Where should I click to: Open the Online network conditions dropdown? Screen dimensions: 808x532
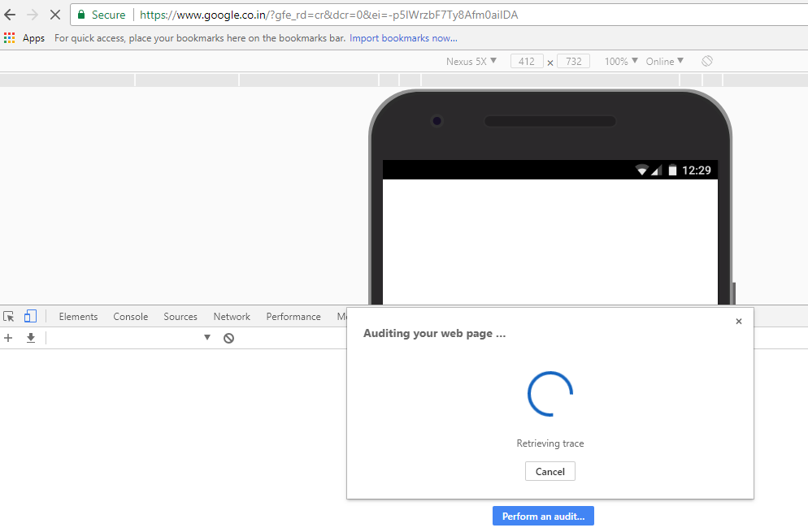click(664, 61)
